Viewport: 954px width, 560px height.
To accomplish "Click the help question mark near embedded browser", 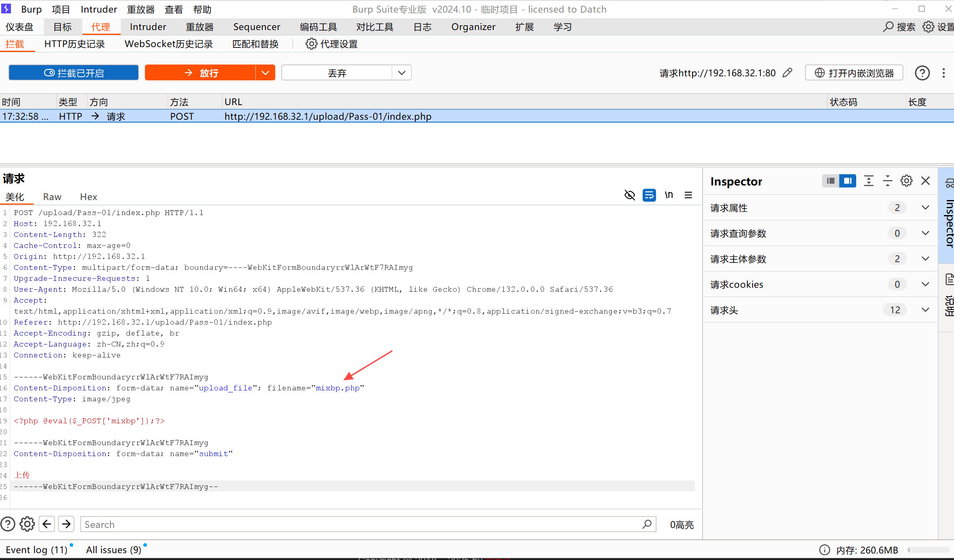I will [x=922, y=73].
